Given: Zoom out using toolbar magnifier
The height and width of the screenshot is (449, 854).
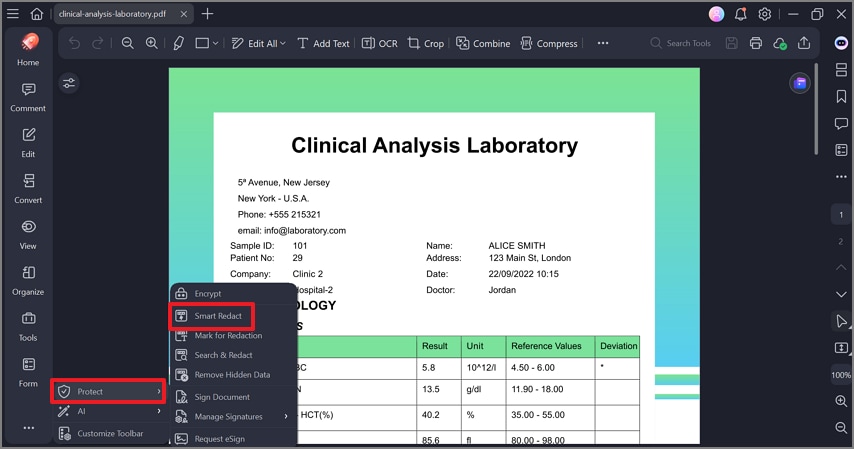Looking at the screenshot, I should 127,44.
